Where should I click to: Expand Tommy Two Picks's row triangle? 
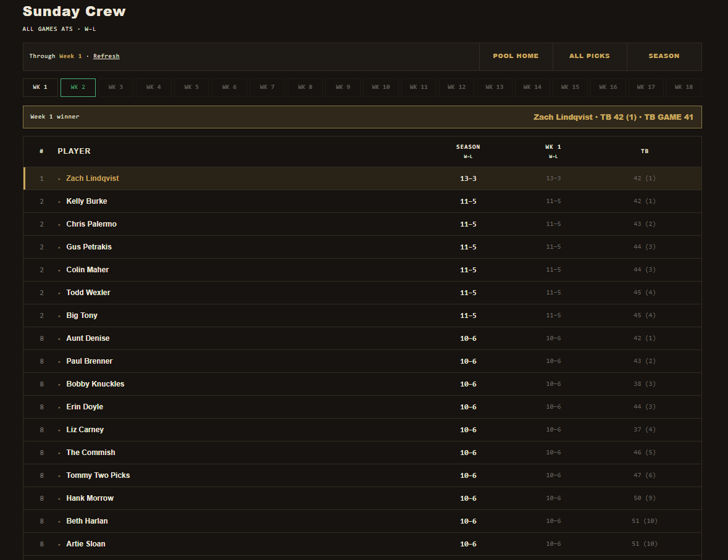pos(59,475)
